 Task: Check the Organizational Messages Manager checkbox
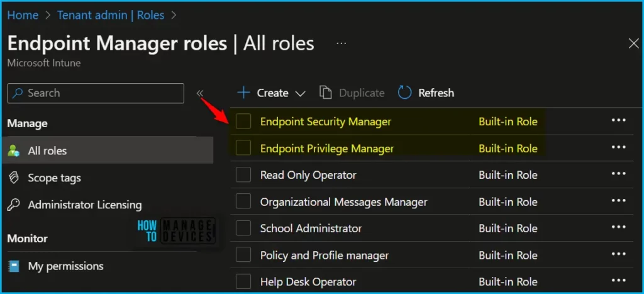click(243, 201)
